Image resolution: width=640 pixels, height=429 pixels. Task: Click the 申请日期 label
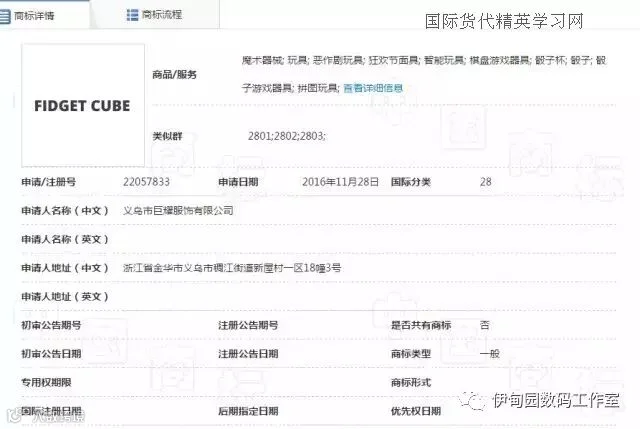[x=238, y=182]
